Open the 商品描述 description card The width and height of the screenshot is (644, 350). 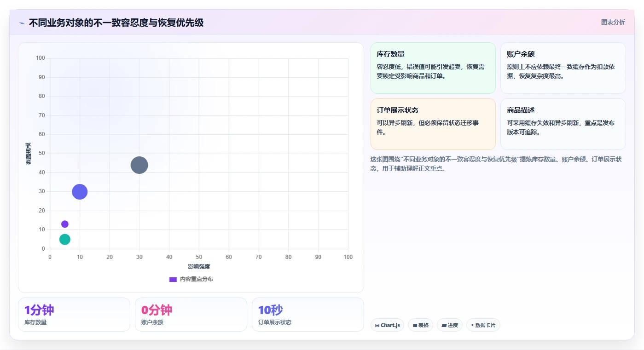563,124
